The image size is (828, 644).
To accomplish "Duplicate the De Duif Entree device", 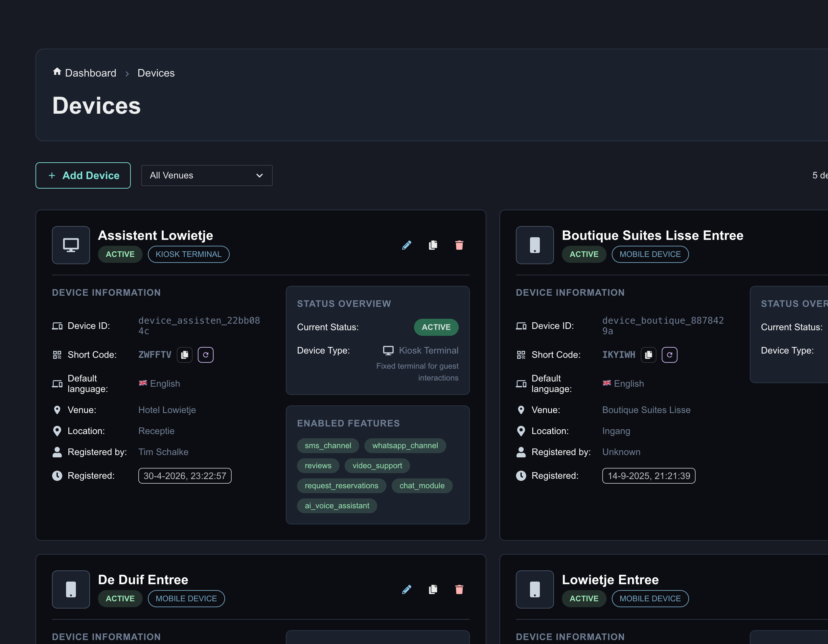I will 433,589.
